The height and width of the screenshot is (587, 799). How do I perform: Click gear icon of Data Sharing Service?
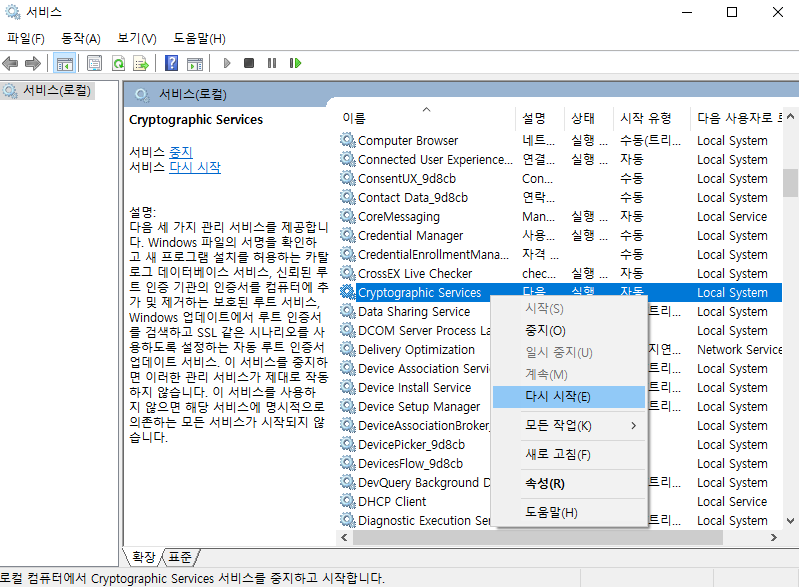(348, 311)
